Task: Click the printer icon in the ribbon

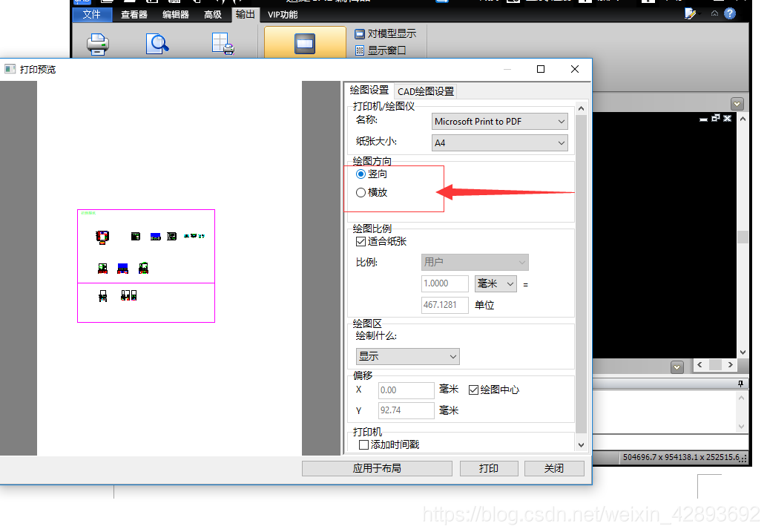Action: point(98,45)
